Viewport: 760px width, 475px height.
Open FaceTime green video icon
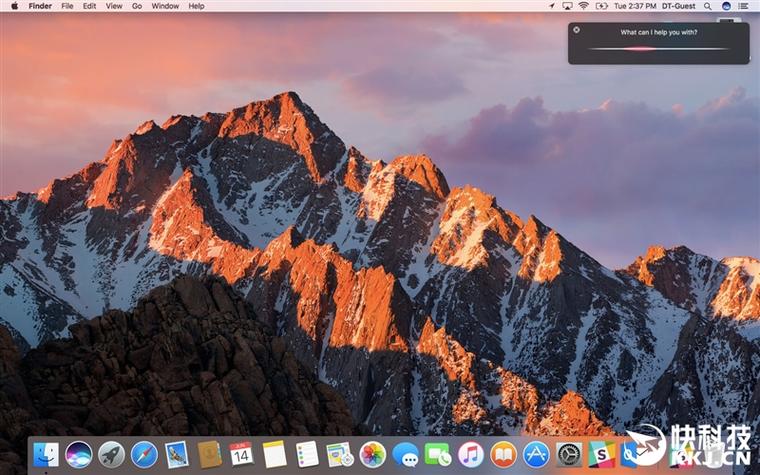coord(438,455)
